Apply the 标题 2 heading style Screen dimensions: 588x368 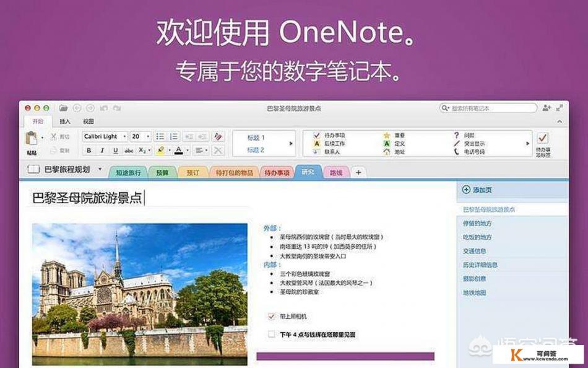tap(256, 150)
